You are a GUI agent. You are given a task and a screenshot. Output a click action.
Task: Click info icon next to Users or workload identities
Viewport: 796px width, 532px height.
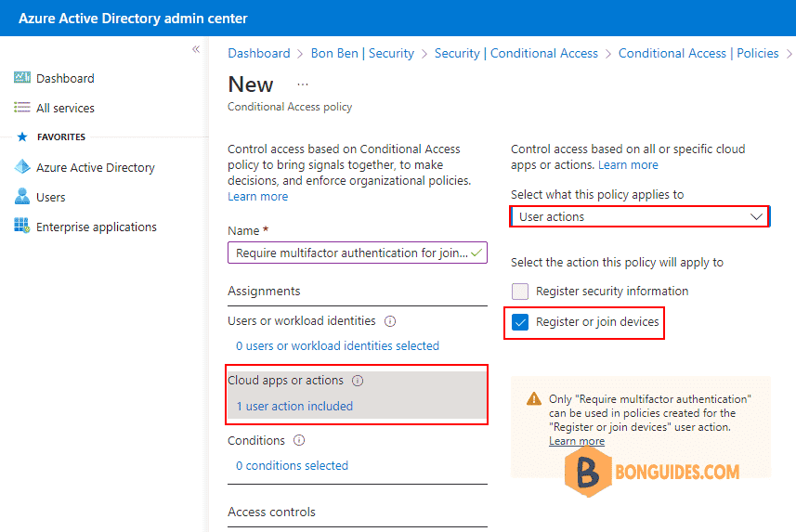(390, 321)
